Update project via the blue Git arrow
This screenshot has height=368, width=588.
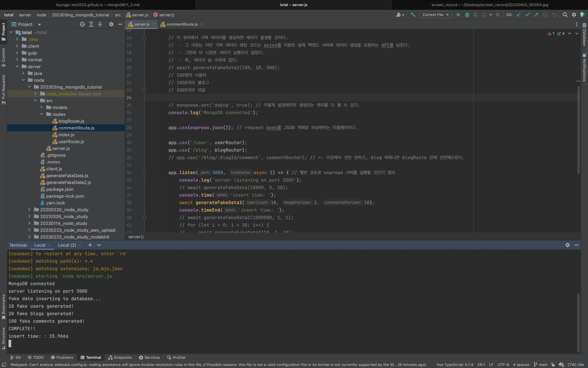(519, 15)
